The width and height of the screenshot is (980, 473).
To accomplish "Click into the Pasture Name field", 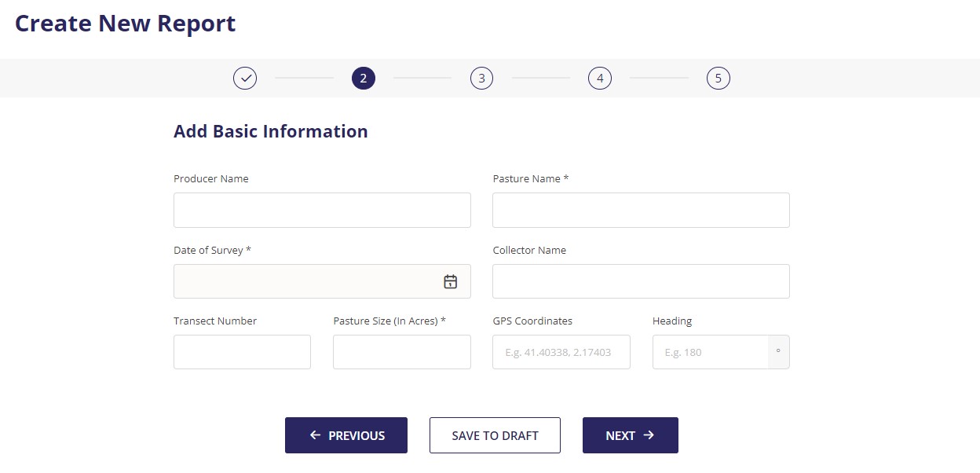I will click(641, 211).
